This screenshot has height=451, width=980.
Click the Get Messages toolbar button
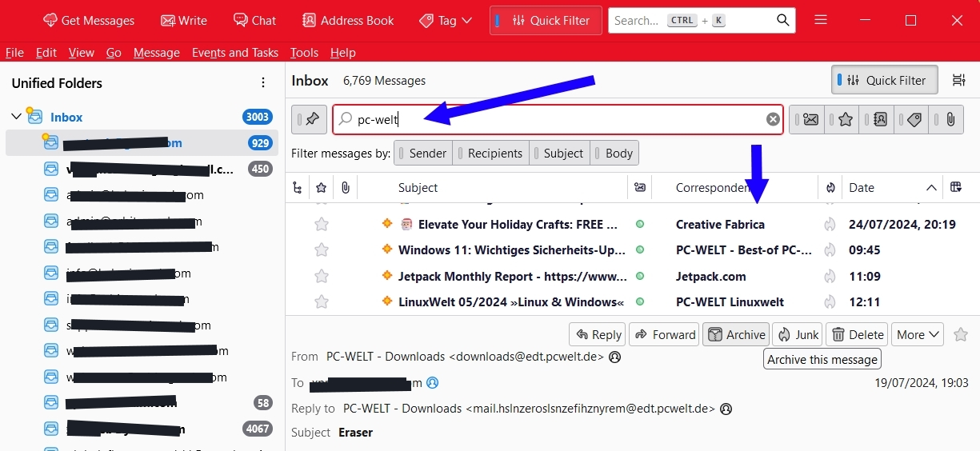point(89,21)
